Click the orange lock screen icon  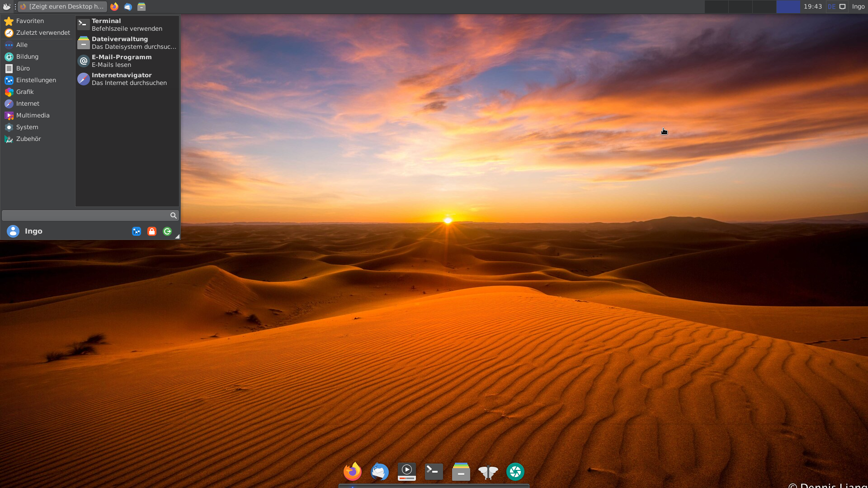click(152, 231)
